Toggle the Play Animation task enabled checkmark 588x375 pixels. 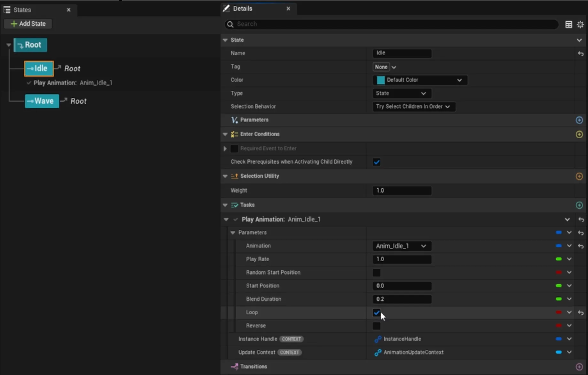pyautogui.click(x=236, y=219)
